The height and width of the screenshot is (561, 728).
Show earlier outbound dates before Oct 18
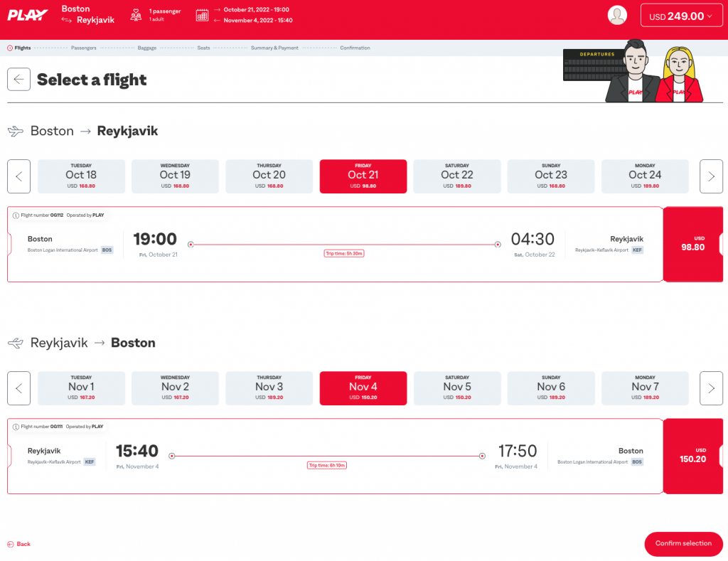pos(18,176)
